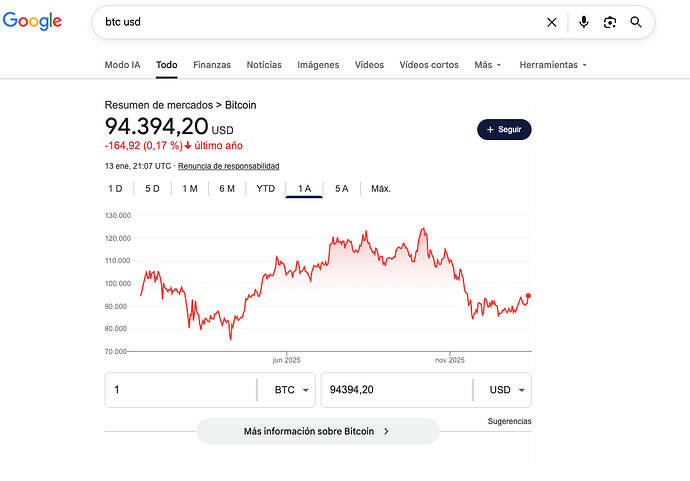690x481 pixels.
Task: Click the Seguir button
Action: 504,130
